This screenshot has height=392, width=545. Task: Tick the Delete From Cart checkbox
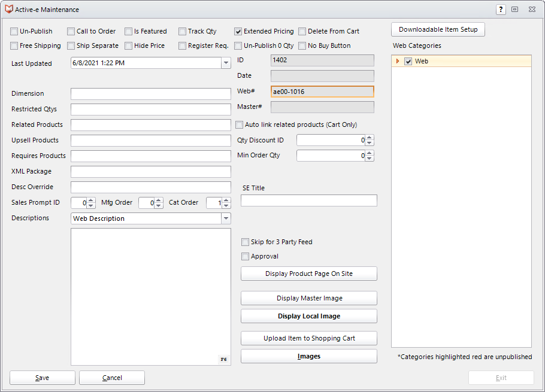tap(302, 31)
